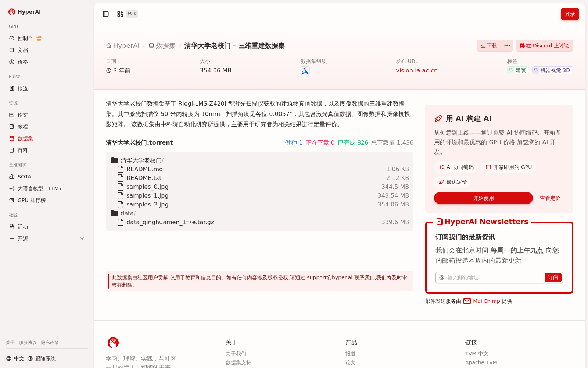Click the dataset organization logo icon
This screenshot has height=368, width=588.
(305, 71)
